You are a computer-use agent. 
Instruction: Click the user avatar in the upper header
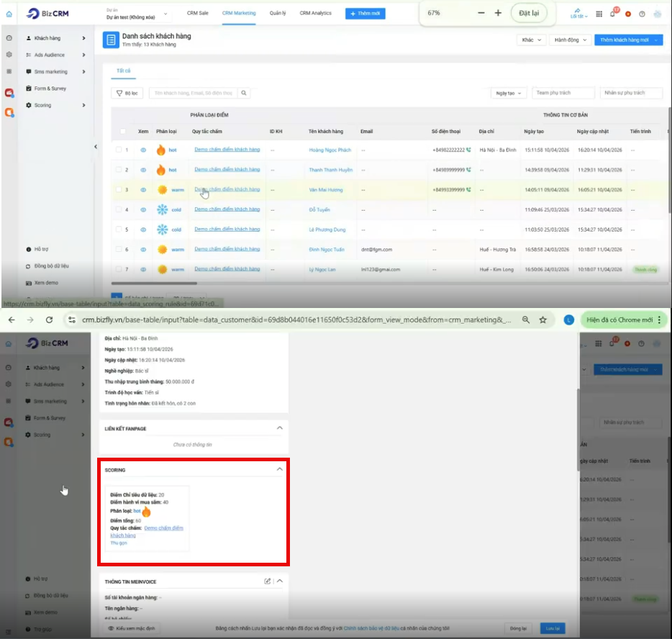tap(658, 14)
